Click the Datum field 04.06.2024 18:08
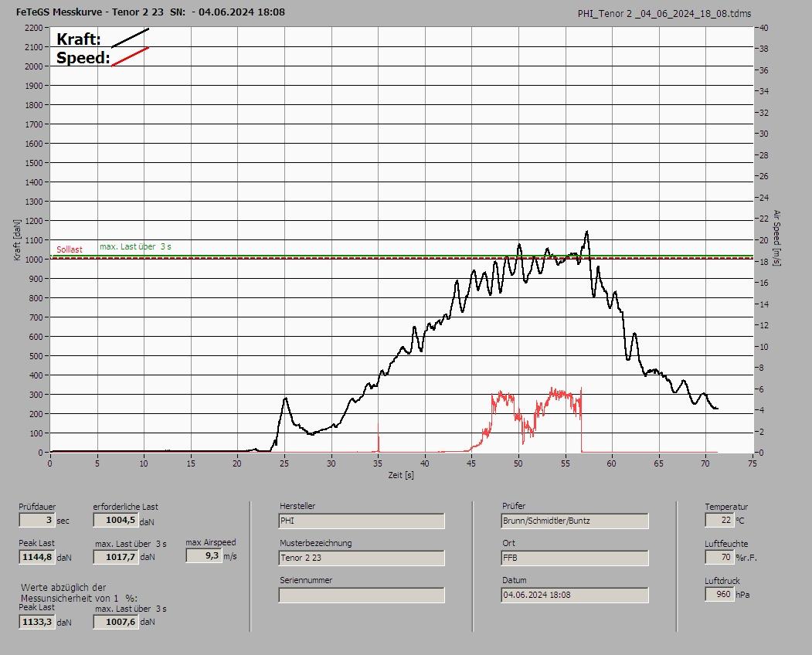The image size is (812, 655). coord(575,596)
